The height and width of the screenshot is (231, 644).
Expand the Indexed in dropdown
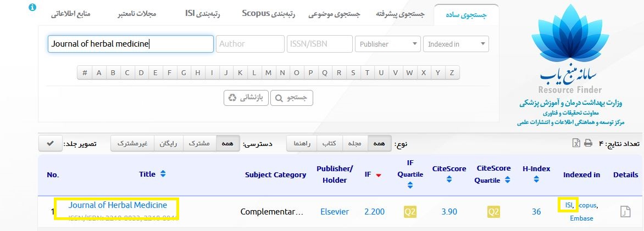tap(456, 44)
